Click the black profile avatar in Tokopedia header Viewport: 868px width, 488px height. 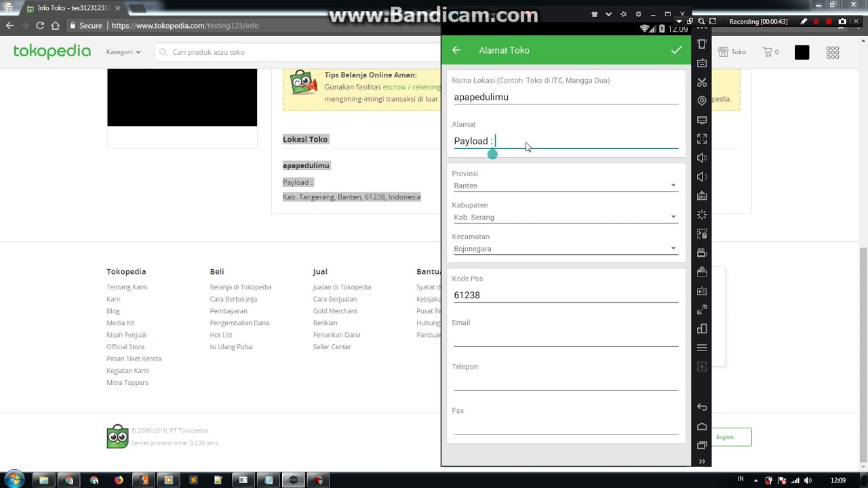tap(802, 52)
